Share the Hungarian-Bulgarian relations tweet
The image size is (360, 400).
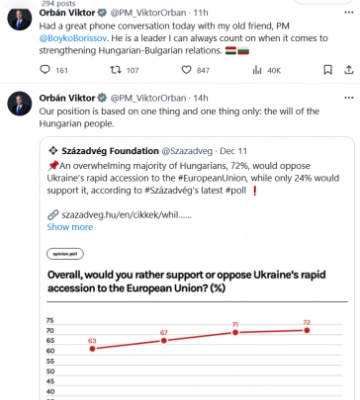click(x=349, y=70)
